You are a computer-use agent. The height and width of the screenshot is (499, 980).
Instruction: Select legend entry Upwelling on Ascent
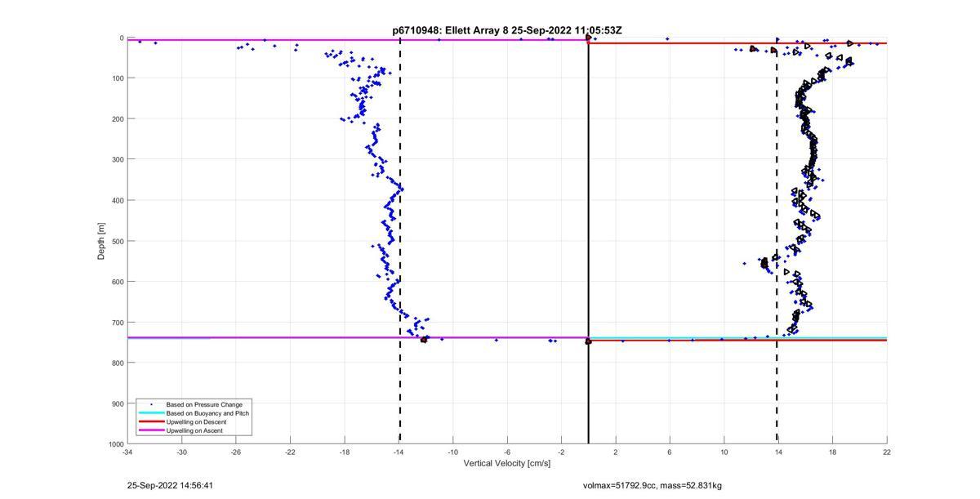pos(195,430)
